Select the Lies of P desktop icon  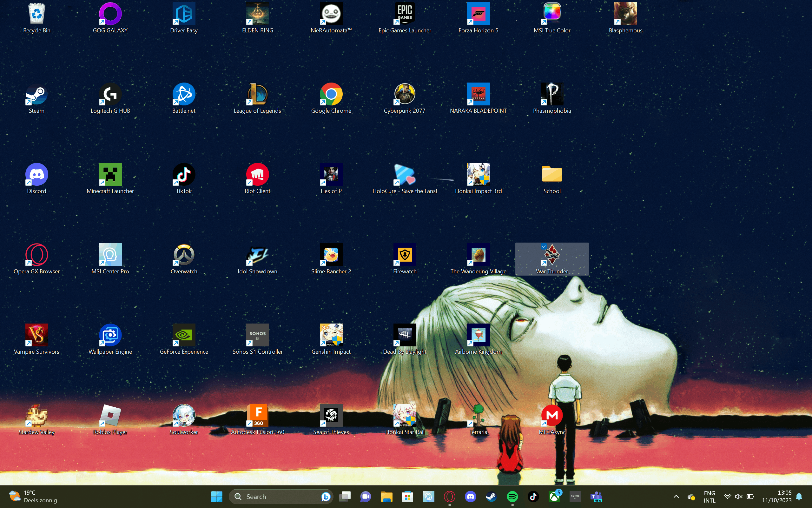(x=331, y=178)
